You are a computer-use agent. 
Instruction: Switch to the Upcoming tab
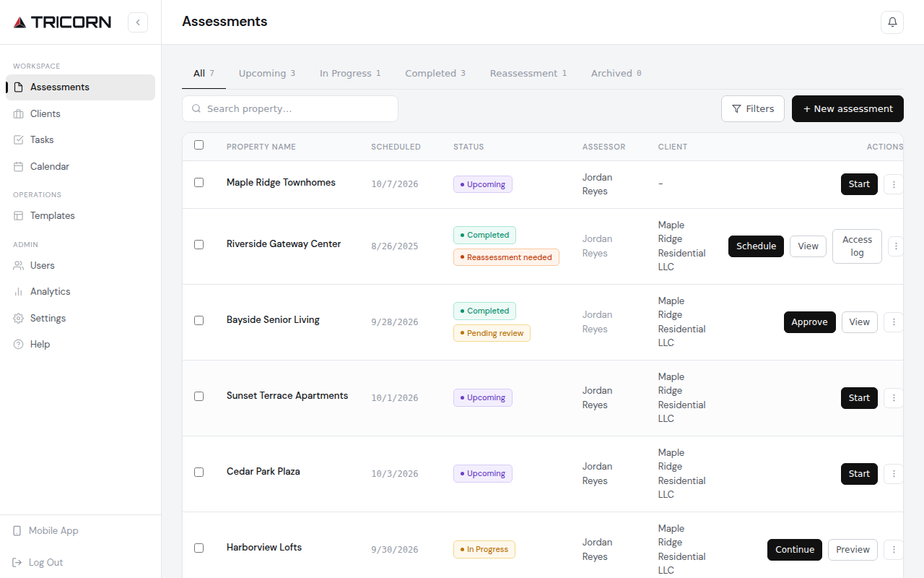coord(267,74)
